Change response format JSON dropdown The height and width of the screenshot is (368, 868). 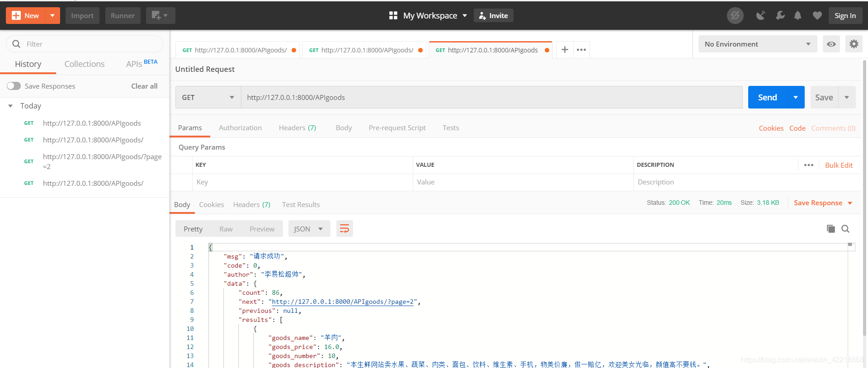tap(309, 229)
